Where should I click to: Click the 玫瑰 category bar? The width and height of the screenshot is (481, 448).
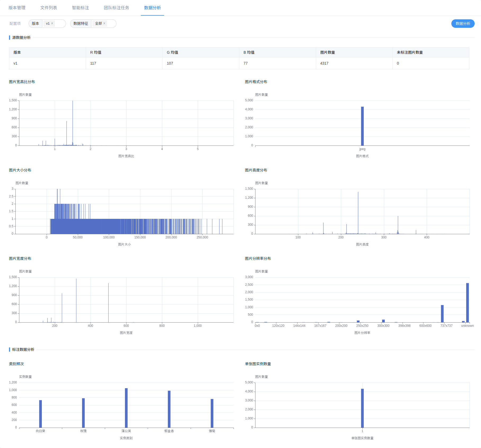pyautogui.click(x=83, y=413)
